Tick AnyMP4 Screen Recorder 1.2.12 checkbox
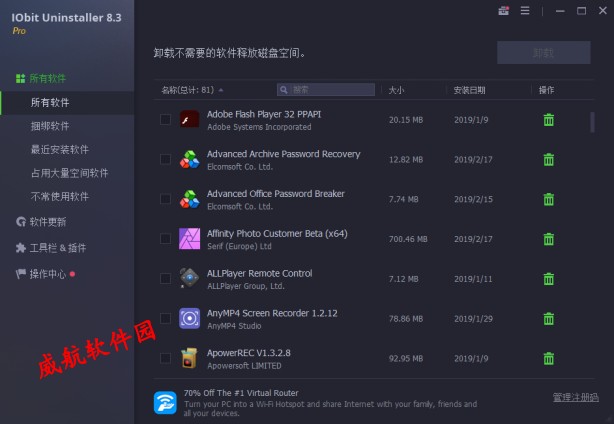 point(165,318)
